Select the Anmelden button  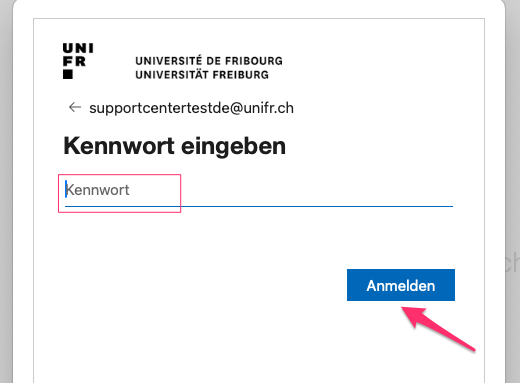(401, 285)
